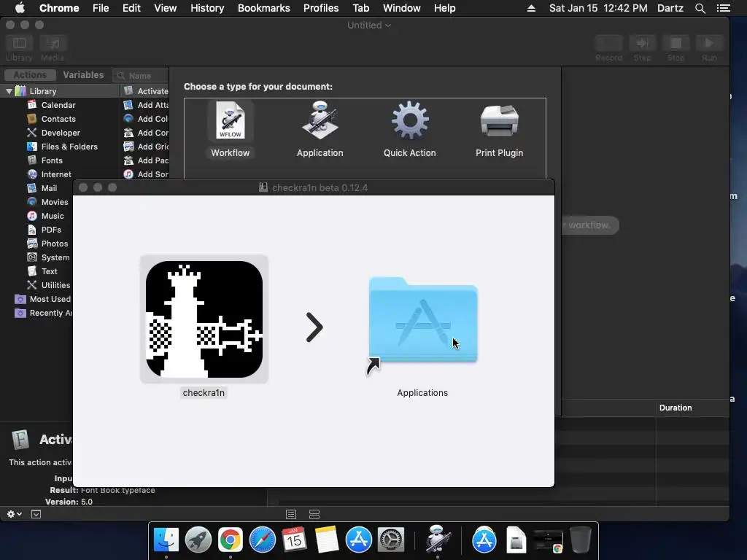Switch to the Actions tab
This screenshot has width=747, height=560.
click(x=30, y=75)
